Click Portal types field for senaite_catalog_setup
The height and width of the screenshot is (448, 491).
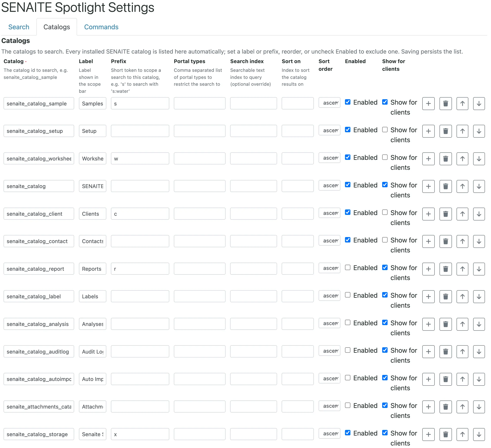(199, 131)
